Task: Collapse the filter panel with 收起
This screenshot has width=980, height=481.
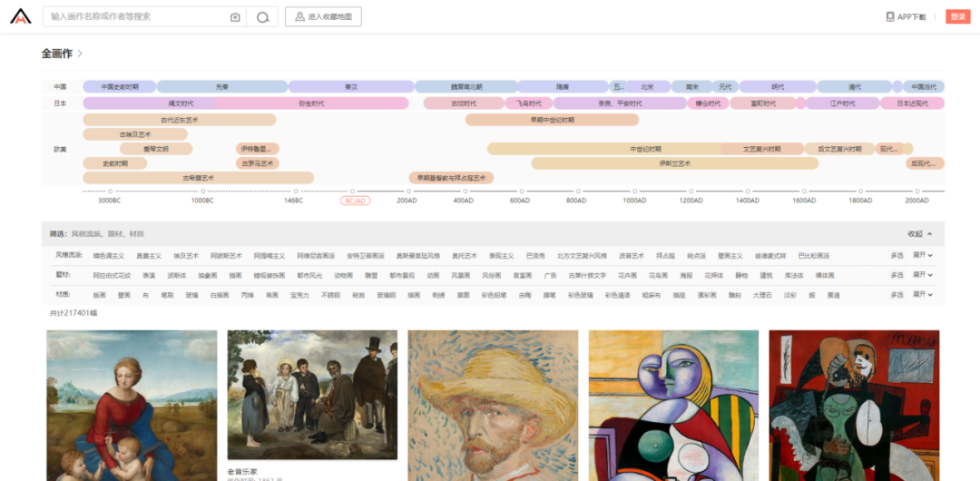Action: 920,233
